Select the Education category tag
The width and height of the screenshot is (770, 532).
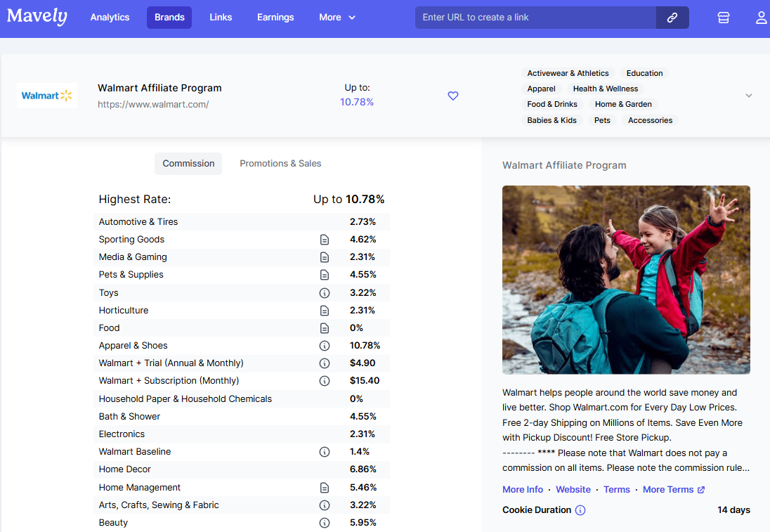point(644,73)
